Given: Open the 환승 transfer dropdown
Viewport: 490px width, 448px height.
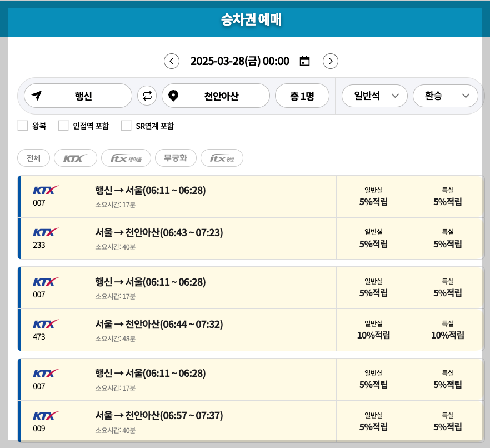Looking at the screenshot, I should 445,96.
